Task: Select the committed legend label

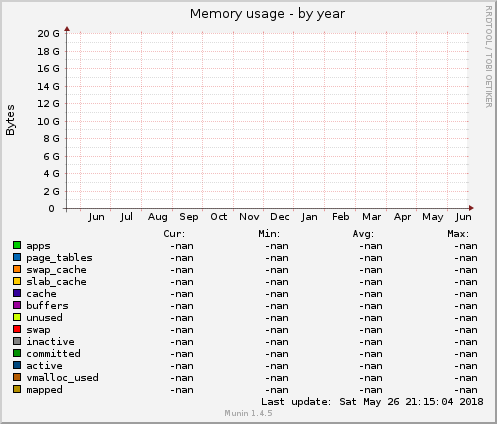Action: pyautogui.click(x=53, y=354)
